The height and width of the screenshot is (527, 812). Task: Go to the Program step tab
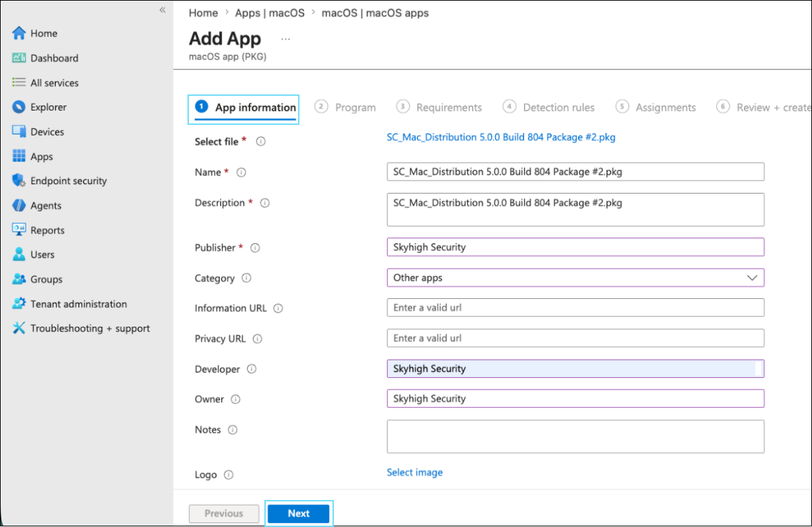pos(345,107)
